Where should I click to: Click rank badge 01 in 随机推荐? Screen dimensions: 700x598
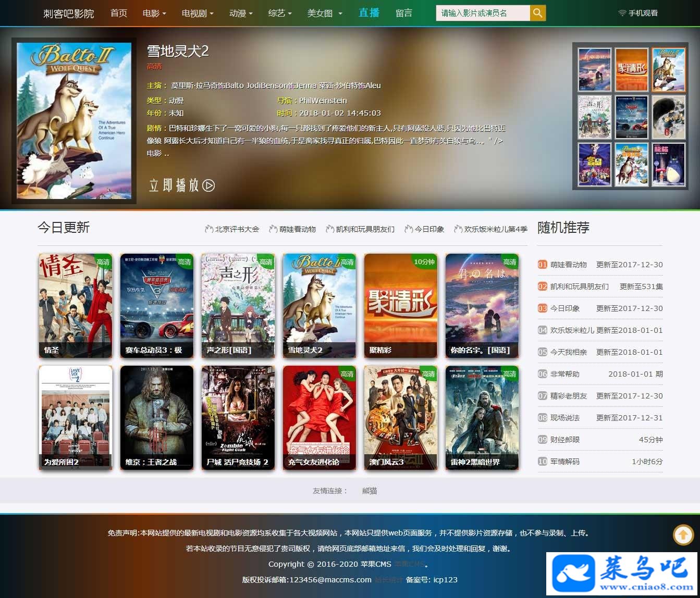[x=543, y=265]
